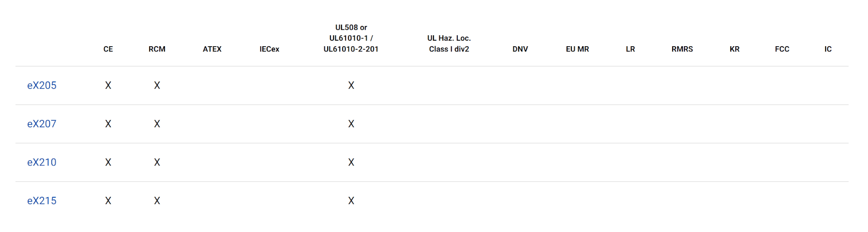Click the CE X mark for eX205
The width and height of the screenshot is (868, 232).
tap(108, 85)
